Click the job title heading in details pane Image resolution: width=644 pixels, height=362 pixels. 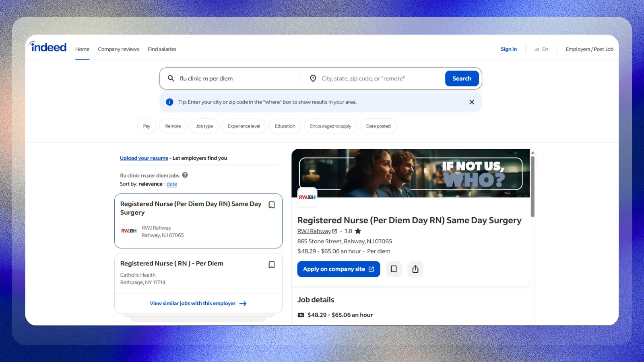(x=409, y=220)
